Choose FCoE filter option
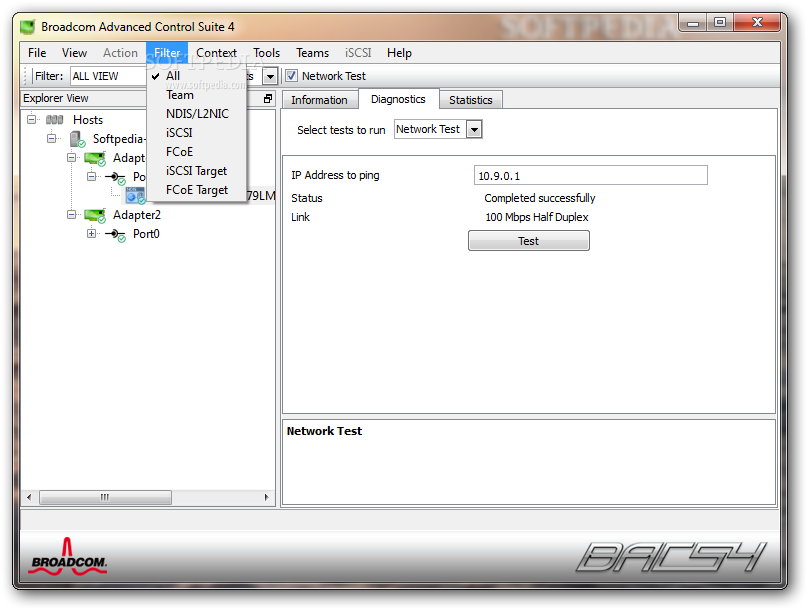Image resolution: width=808 pixels, height=610 pixels. coord(196,152)
